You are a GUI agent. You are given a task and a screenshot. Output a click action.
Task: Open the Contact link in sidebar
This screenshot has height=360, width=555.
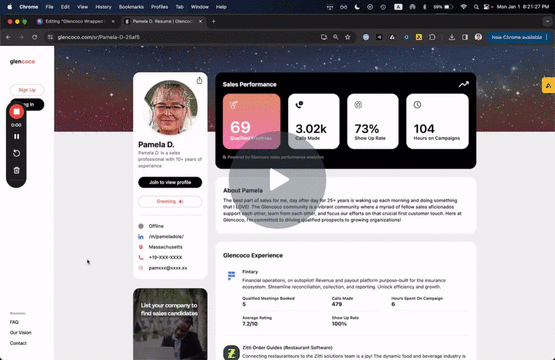tap(18, 343)
